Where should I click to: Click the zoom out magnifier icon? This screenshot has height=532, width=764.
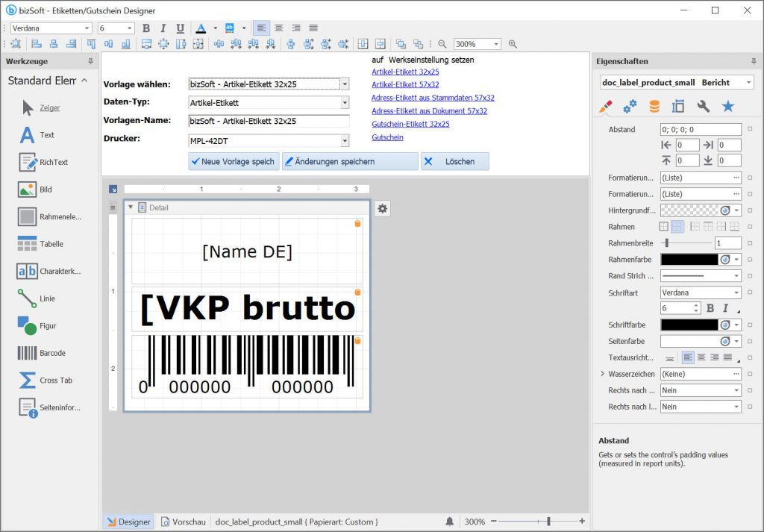pyautogui.click(x=442, y=44)
